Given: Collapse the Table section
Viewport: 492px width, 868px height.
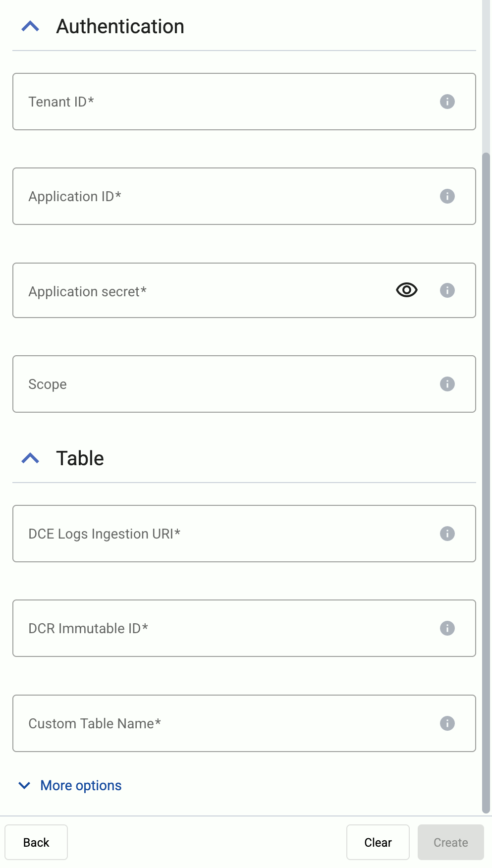Looking at the screenshot, I should point(30,458).
